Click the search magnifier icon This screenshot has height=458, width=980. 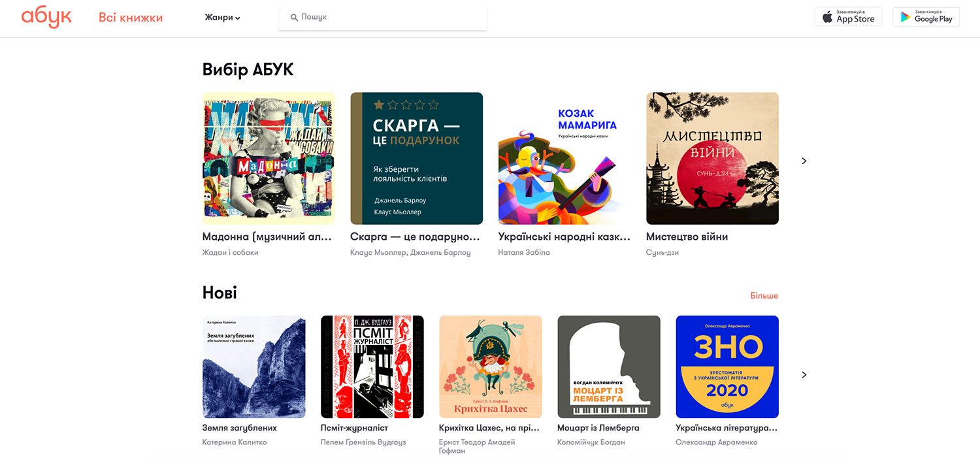(x=294, y=18)
